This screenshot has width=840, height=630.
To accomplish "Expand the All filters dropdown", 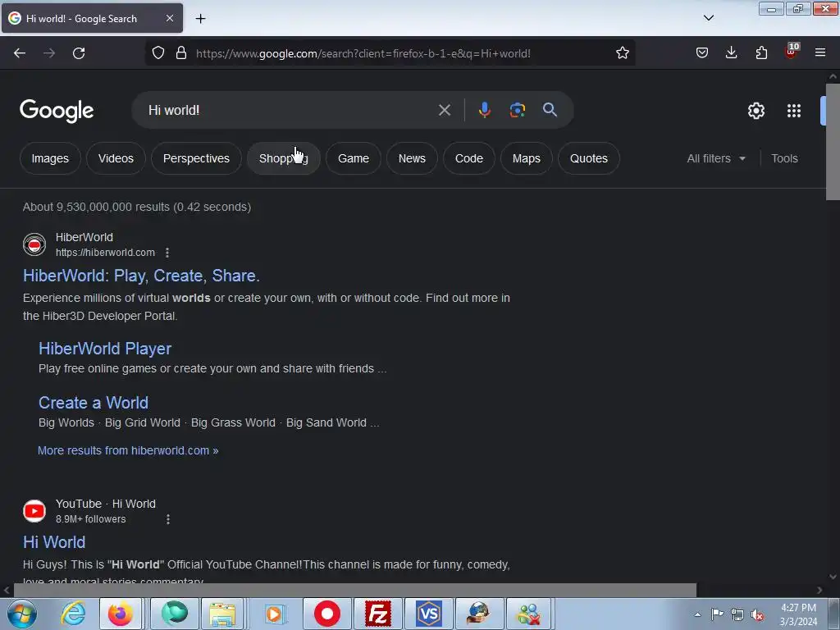I will pyautogui.click(x=716, y=158).
